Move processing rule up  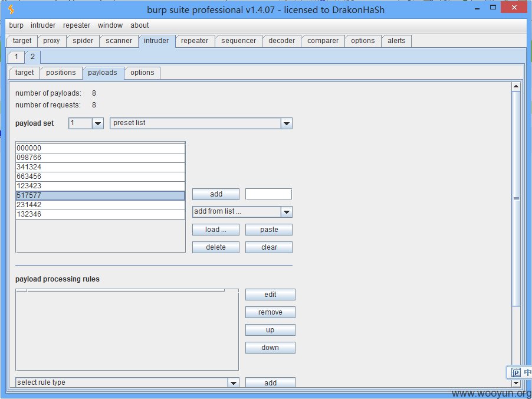270,330
